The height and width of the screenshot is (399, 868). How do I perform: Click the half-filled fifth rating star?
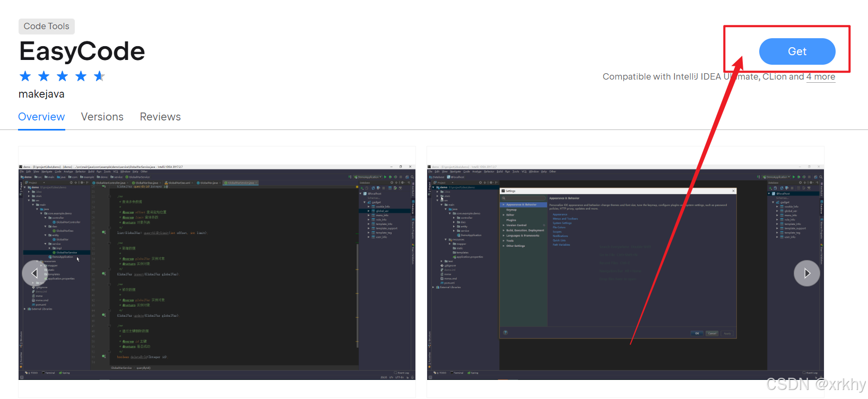[99, 76]
